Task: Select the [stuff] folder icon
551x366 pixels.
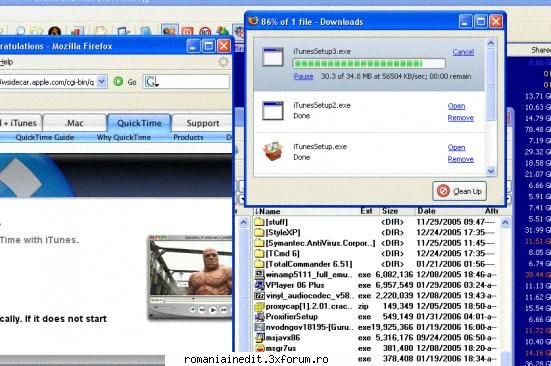Action: point(259,222)
